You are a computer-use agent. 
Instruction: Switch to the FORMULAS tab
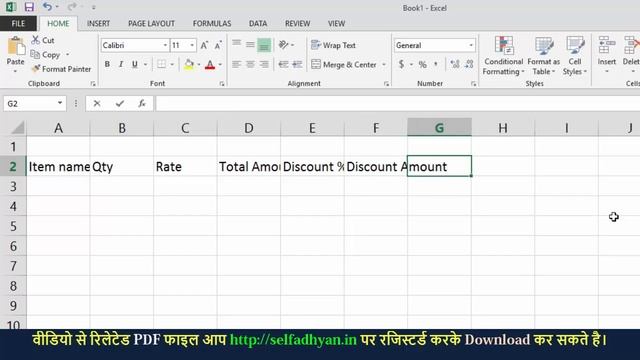[x=212, y=24]
